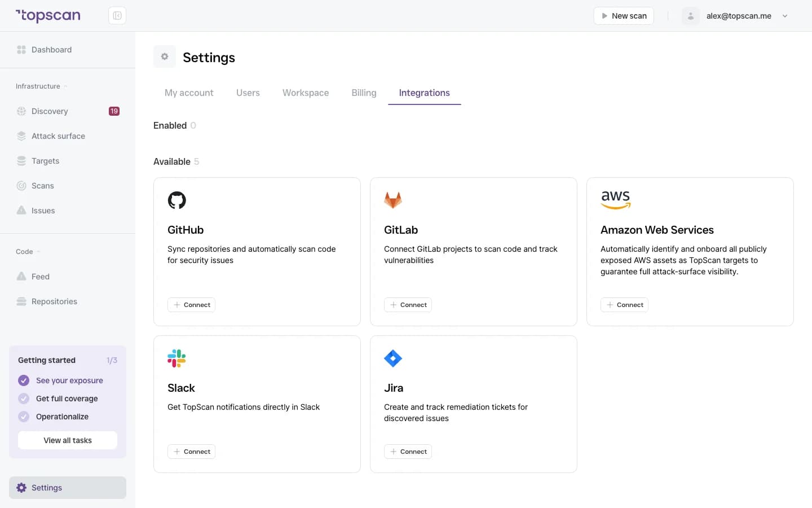The image size is (812, 508).
Task: Toggle the Get full coverage checkmark
Action: pos(24,398)
